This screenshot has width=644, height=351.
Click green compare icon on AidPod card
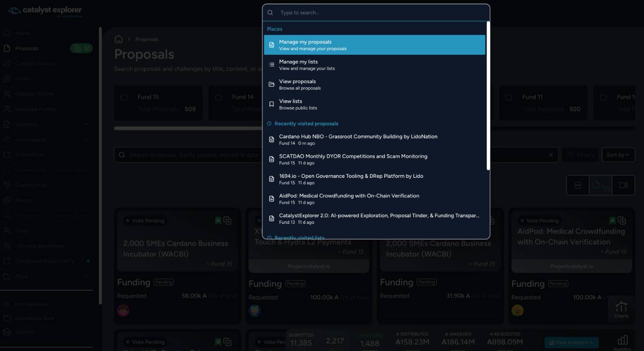[612, 221]
